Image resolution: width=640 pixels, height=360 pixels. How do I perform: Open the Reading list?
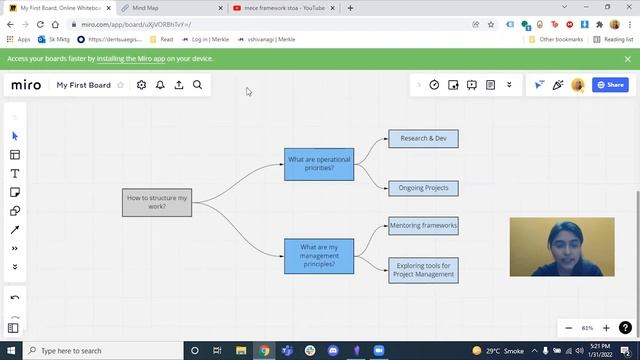(613, 40)
